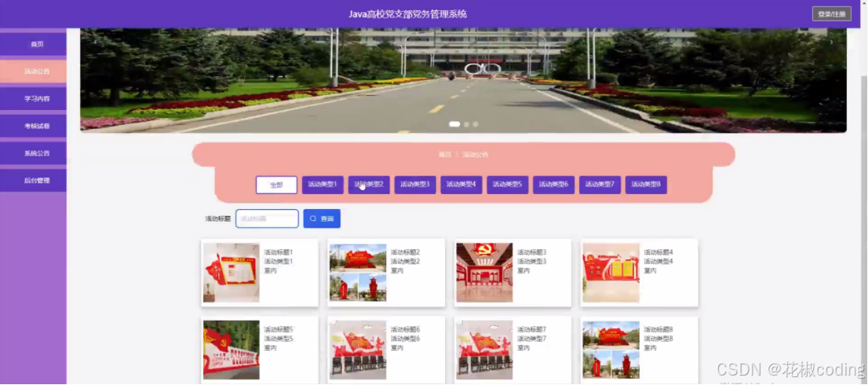
Task: Open 学习内容 in the sidebar
Action: 33,98
